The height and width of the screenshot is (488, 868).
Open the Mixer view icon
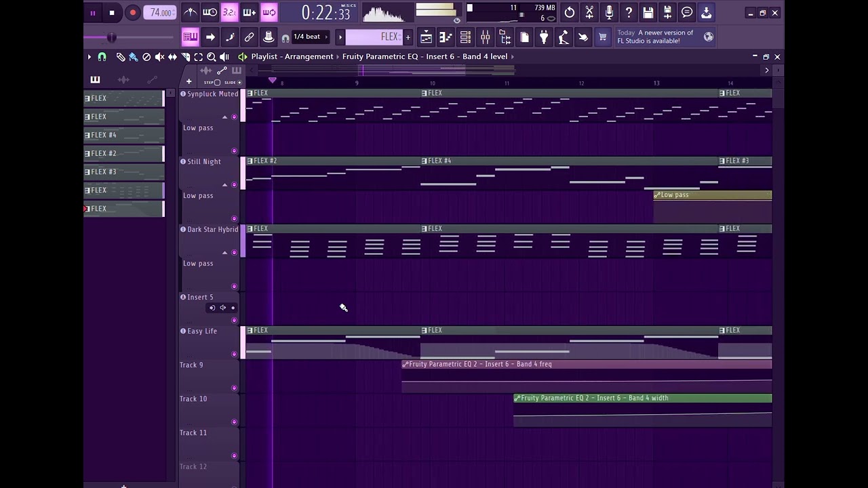point(485,37)
